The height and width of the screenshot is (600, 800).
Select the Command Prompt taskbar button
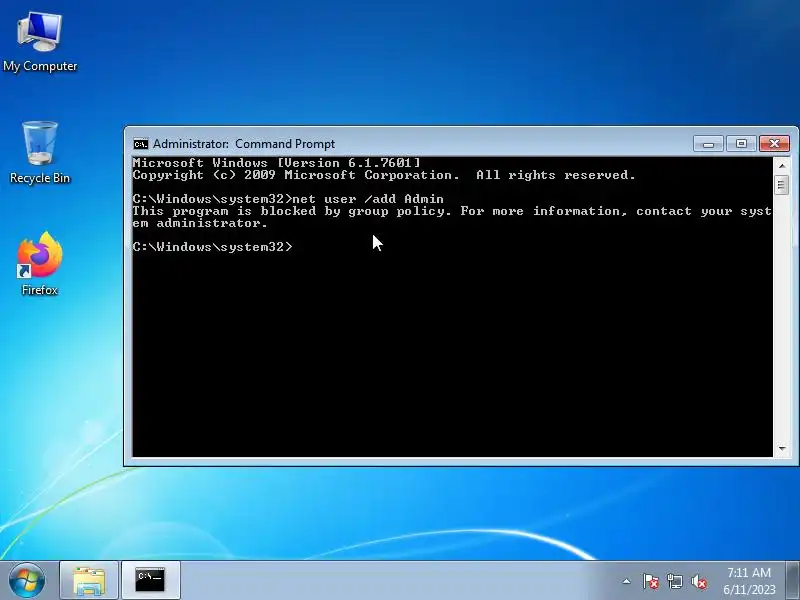coord(150,581)
